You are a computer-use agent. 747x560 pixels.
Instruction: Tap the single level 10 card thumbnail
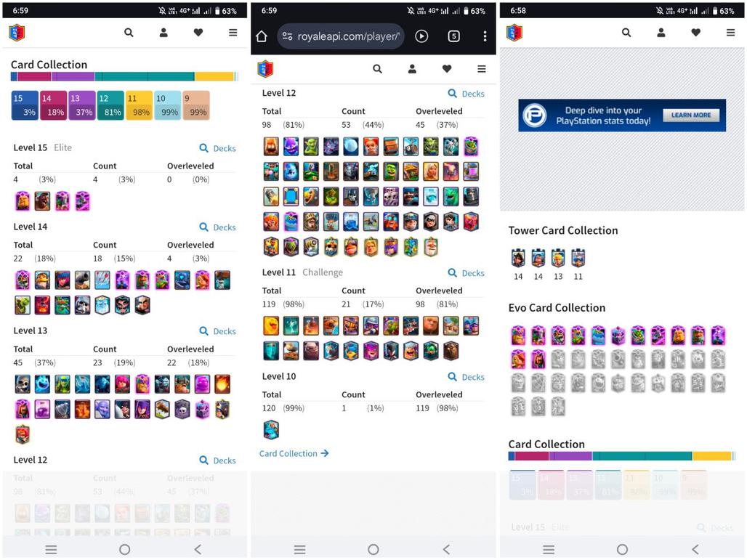point(271,429)
